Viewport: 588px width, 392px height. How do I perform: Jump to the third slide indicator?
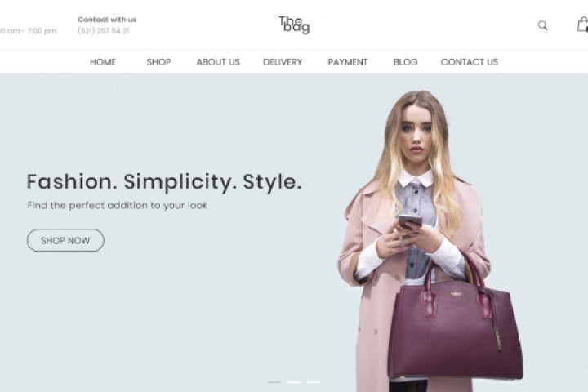tap(314, 382)
